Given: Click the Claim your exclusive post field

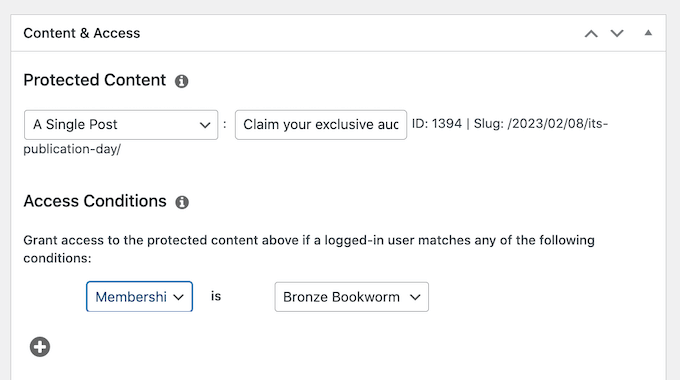Looking at the screenshot, I should 321,125.
